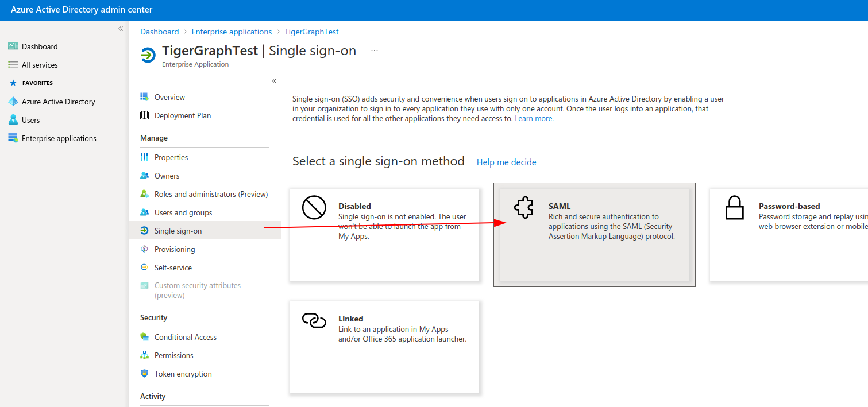Click the Dashboard icon in the favorites sidebar
868x407 pixels.
pyautogui.click(x=13, y=46)
